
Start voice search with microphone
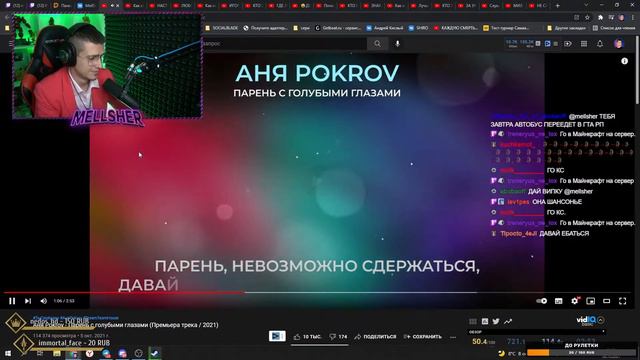tap(397, 44)
